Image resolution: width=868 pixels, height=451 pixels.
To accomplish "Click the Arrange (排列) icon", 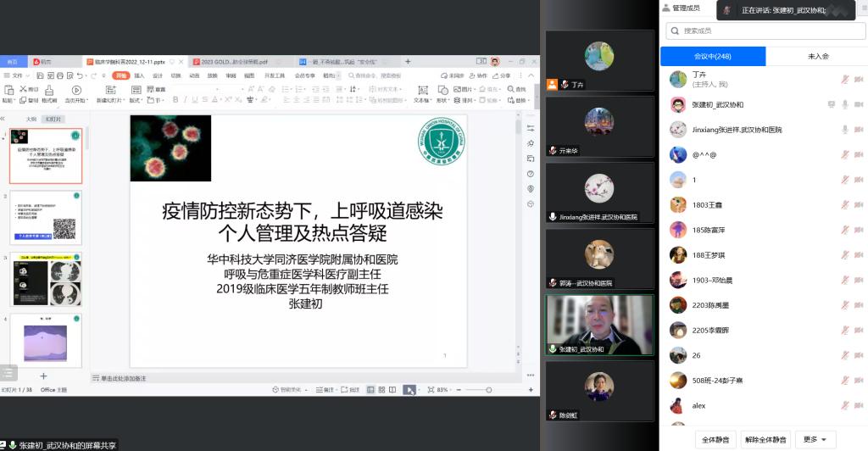I will [x=457, y=100].
